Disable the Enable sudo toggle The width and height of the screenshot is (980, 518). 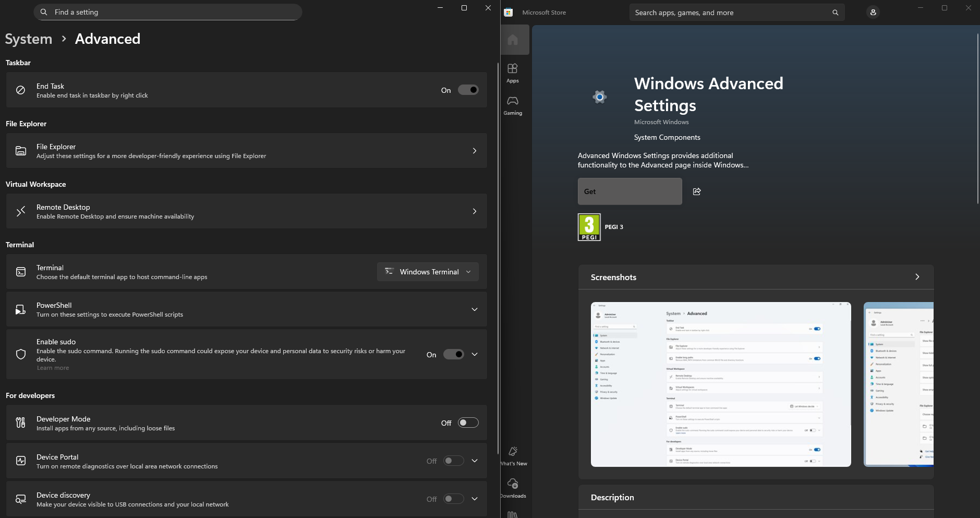[x=454, y=354]
